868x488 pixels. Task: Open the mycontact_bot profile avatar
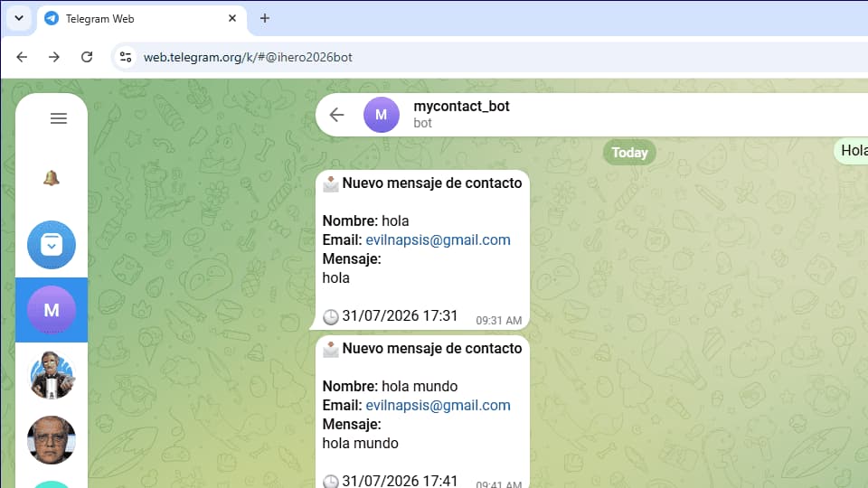(x=381, y=115)
